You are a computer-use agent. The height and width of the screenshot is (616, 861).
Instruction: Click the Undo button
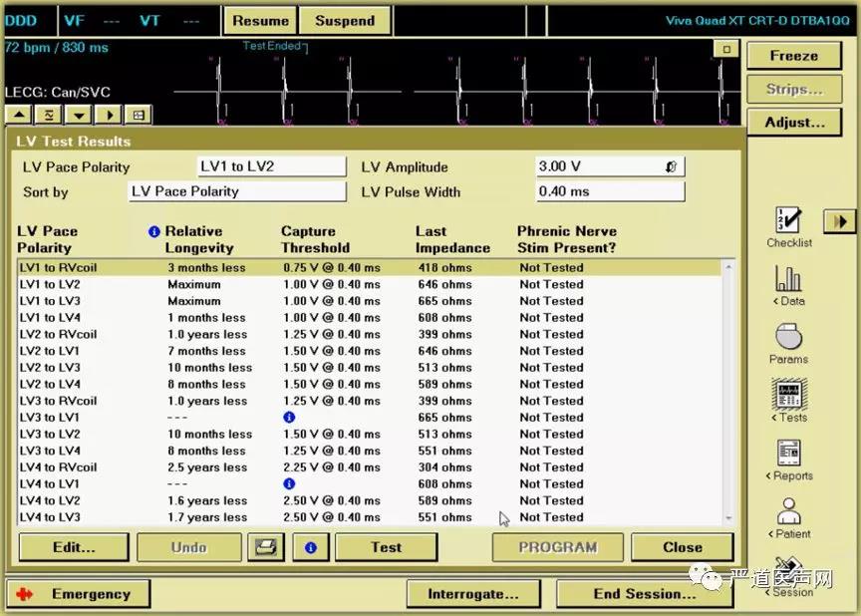(189, 547)
